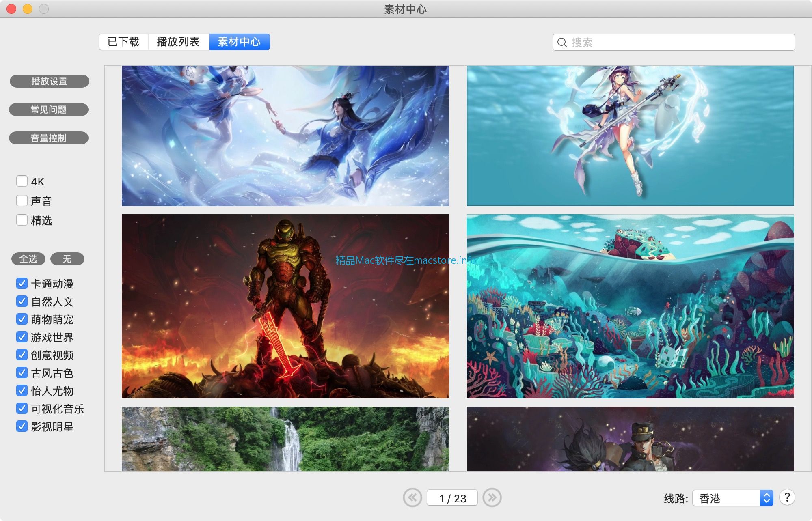Uncheck the 自然人文 category

(x=22, y=301)
